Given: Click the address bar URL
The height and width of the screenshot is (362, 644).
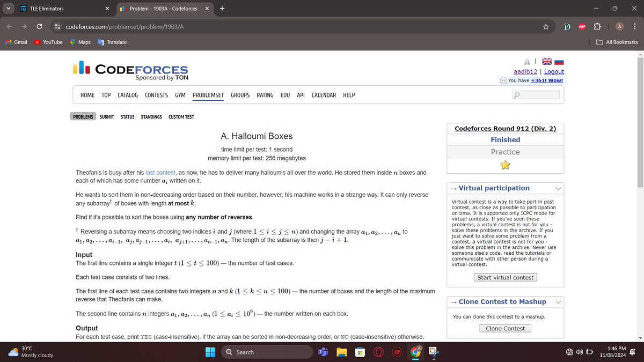Looking at the screenshot, I should point(125,26).
